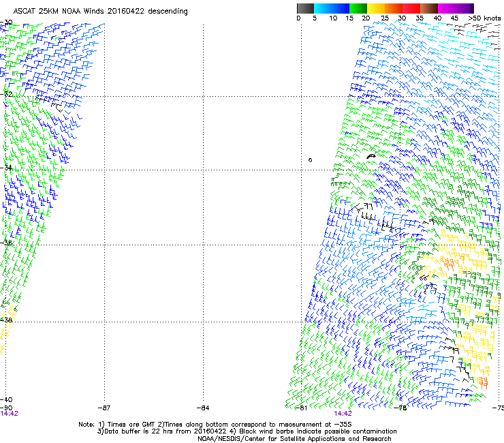Viewport: 504px width, 443px height.
Task: Click the gray 0-5 knots legend swatch
Action: 306,8
